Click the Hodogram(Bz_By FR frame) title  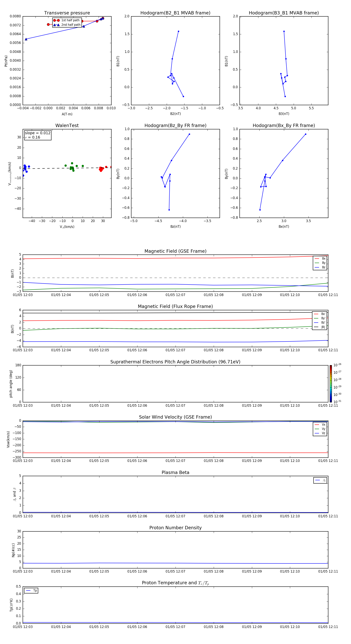pos(175,125)
